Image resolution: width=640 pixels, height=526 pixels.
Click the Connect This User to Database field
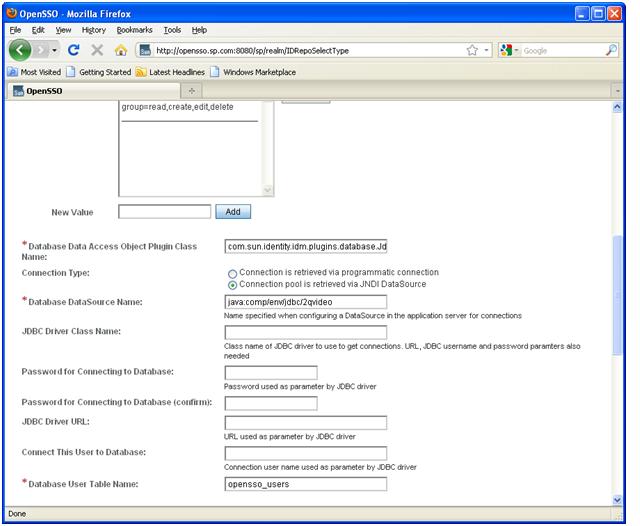tap(306, 453)
